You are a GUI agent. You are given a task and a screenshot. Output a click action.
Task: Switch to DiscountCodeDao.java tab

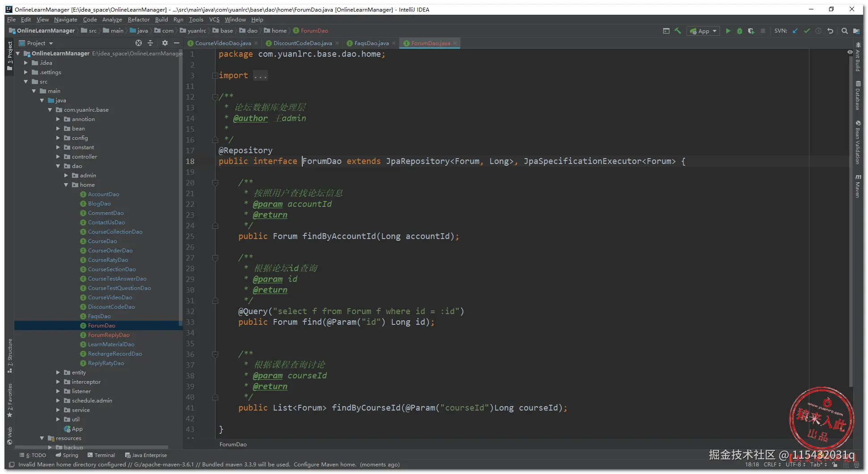click(302, 43)
